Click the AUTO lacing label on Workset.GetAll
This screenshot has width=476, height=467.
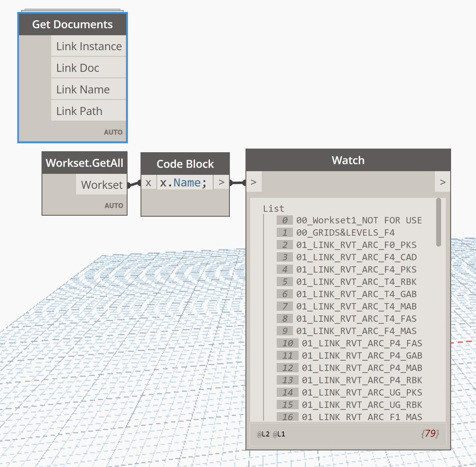point(114,205)
